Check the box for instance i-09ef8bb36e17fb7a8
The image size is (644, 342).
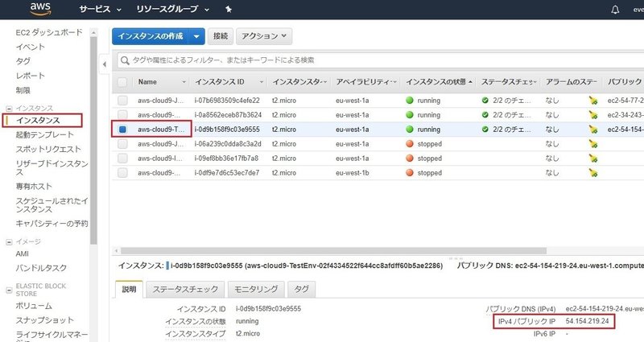(122, 159)
